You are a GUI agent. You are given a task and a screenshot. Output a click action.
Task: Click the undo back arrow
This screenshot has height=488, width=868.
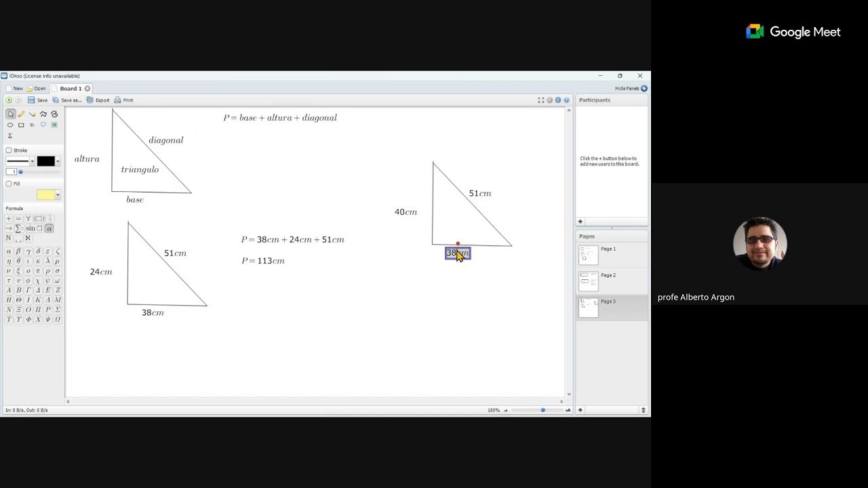point(9,100)
